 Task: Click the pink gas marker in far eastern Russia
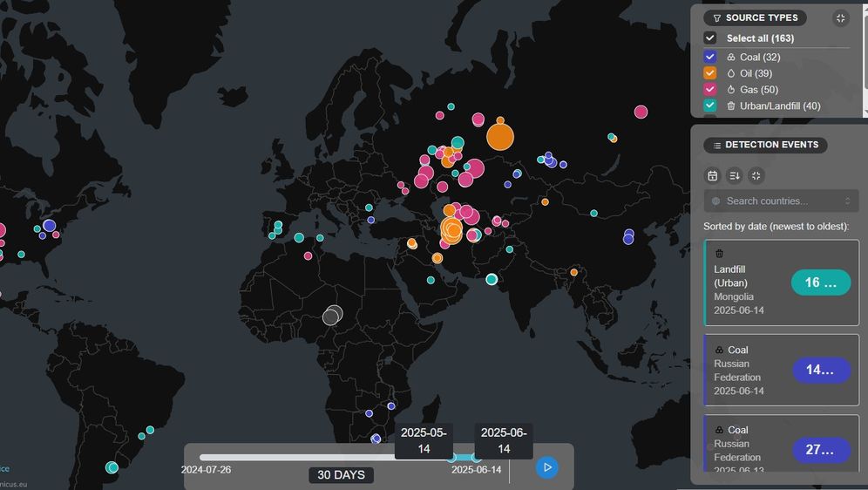641,112
